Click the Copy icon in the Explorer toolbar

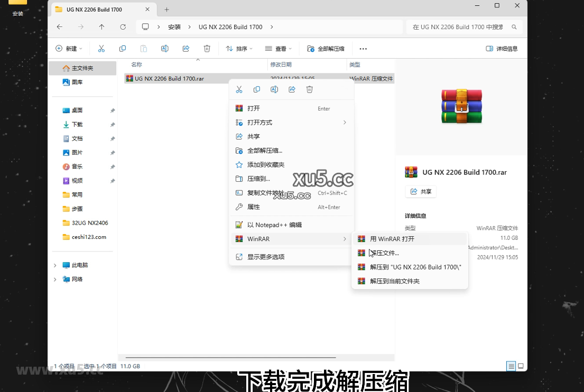point(123,48)
